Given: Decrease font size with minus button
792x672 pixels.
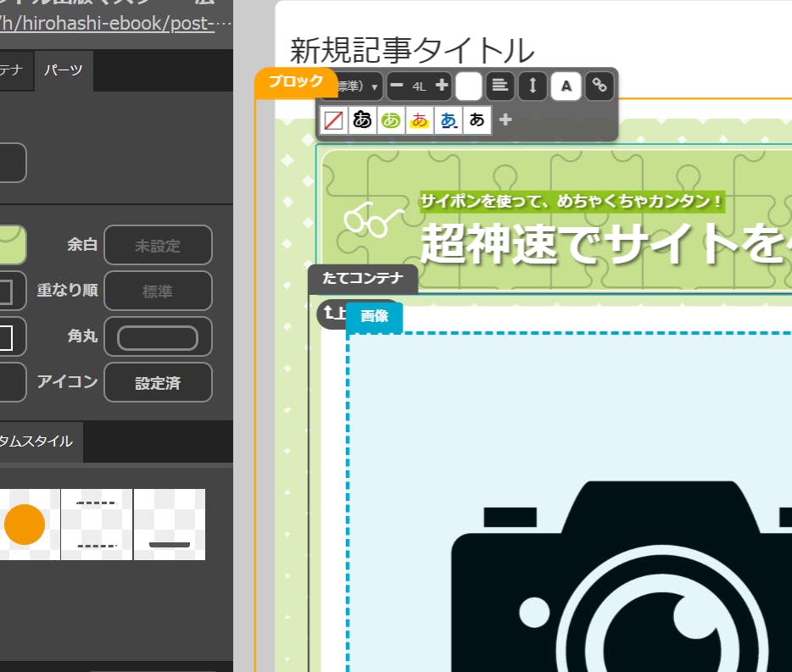Looking at the screenshot, I should coord(397,86).
